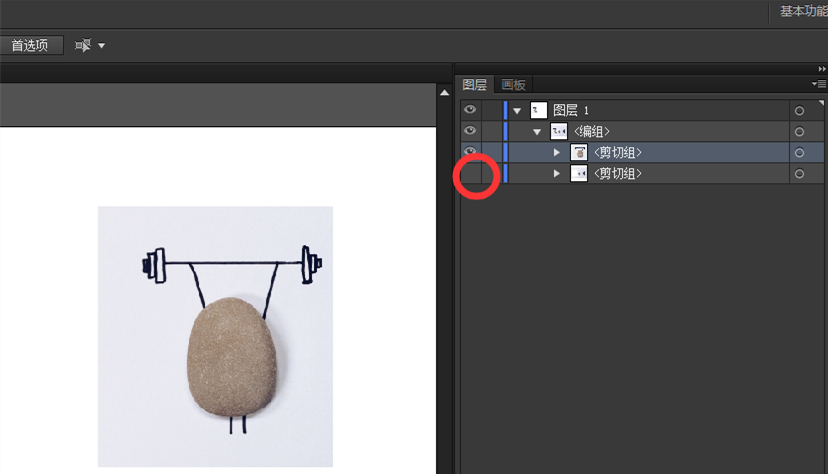
Task: Switch to the 画板 tab
Action: pyautogui.click(x=513, y=85)
